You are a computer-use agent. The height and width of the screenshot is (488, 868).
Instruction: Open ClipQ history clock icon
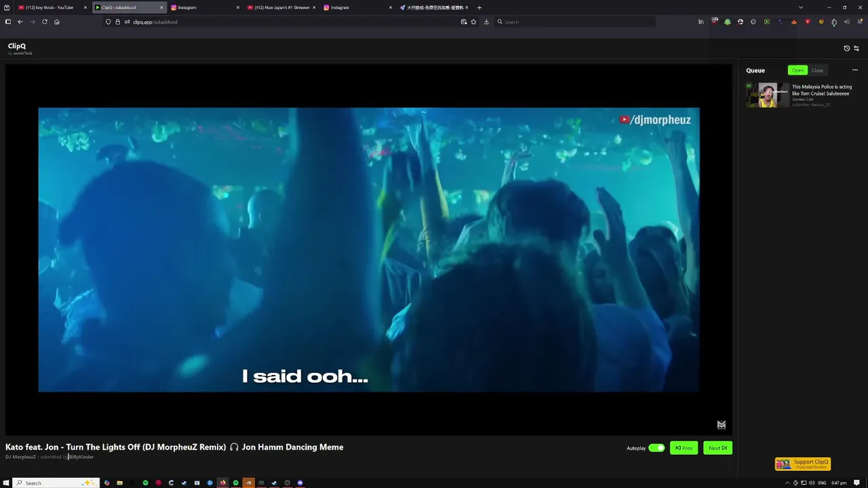[846, 48]
